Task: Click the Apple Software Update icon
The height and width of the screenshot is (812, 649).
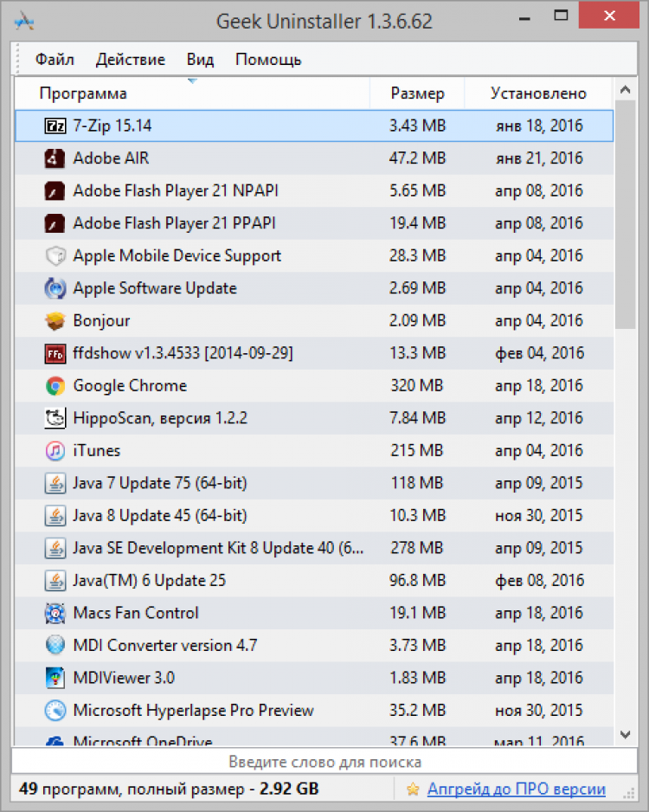Action: click(x=55, y=288)
